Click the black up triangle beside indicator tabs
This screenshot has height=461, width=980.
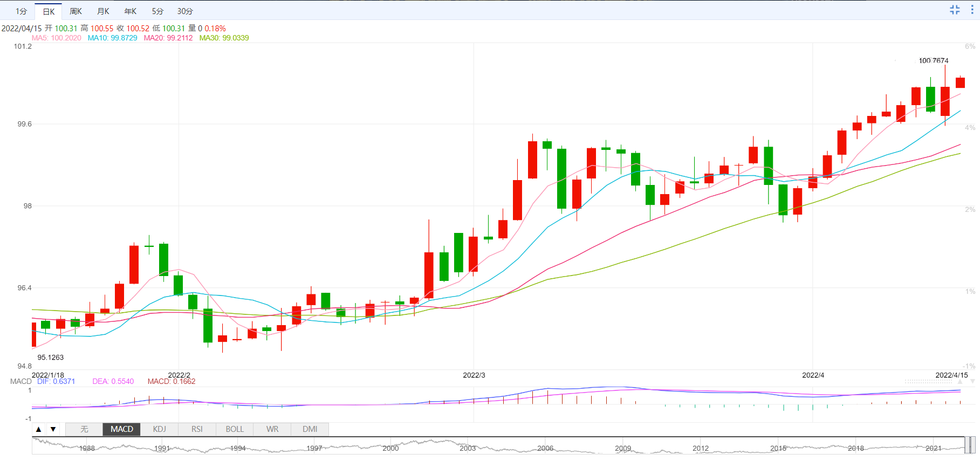38,429
